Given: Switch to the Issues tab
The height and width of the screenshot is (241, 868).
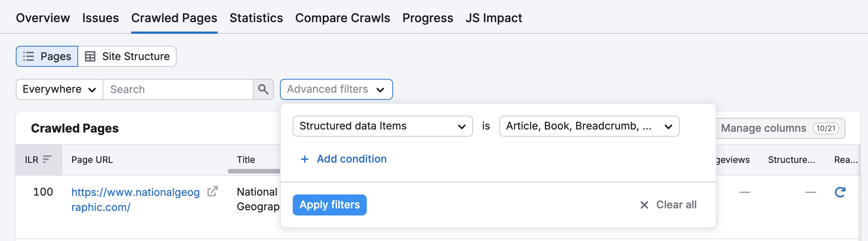Looking at the screenshot, I should tap(100, 18).
